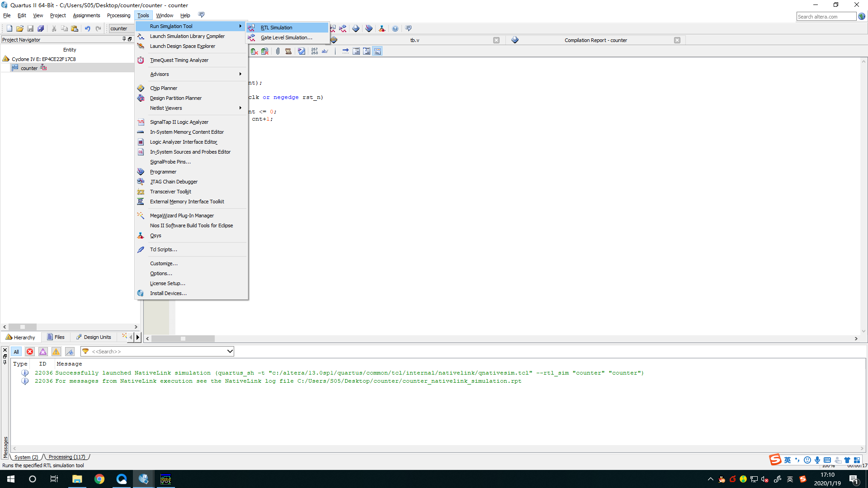Screen dimensions: 868x488
Task: Open the Project menu
Action: pos(58,15)
